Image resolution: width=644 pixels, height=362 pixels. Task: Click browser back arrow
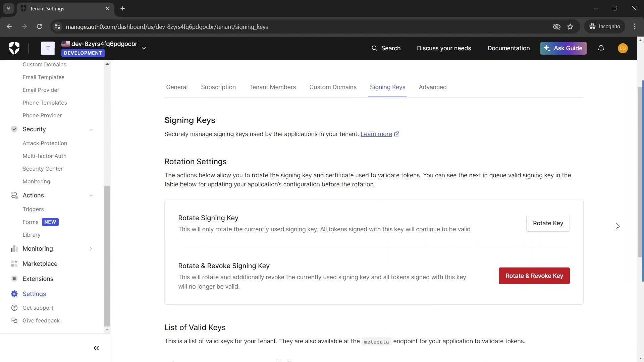(x=9, y=26)
